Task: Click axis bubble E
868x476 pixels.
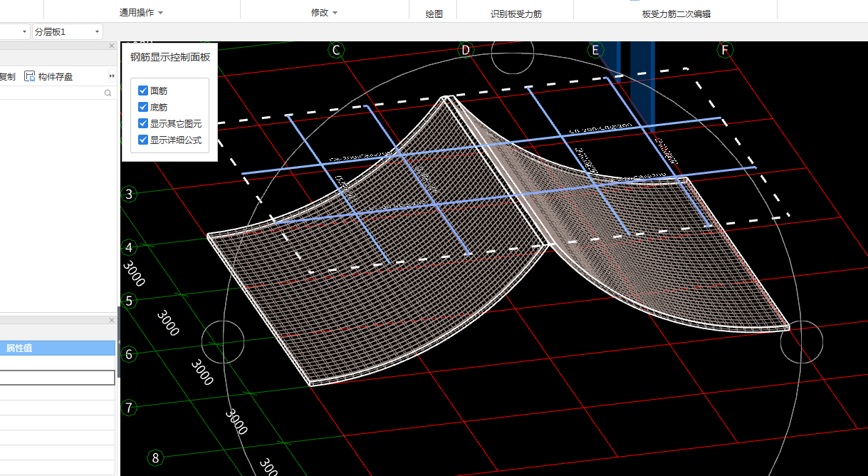Action: coord(595,50)
